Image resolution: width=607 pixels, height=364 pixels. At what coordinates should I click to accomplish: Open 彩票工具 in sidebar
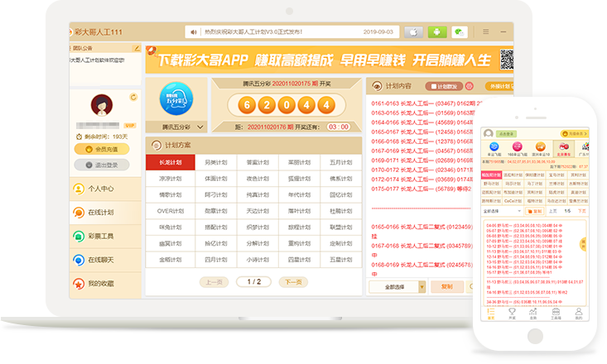tap(105, 237)
